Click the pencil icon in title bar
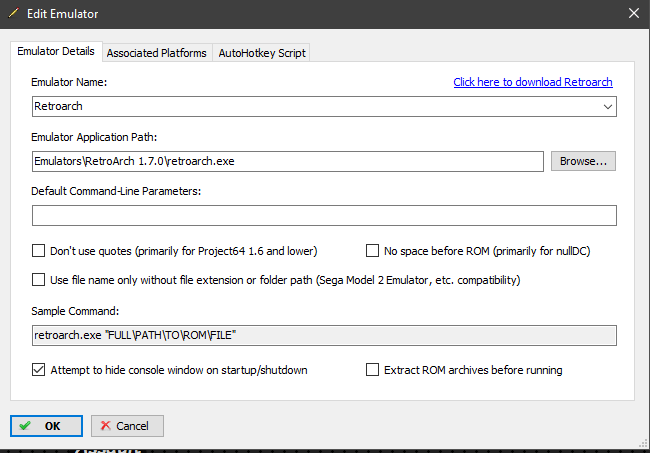This screenshot has width=650, height=453. 15,14
